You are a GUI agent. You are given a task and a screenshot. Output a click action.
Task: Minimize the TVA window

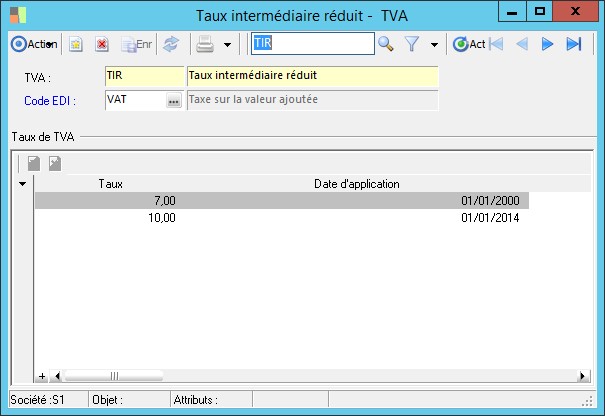512,12
